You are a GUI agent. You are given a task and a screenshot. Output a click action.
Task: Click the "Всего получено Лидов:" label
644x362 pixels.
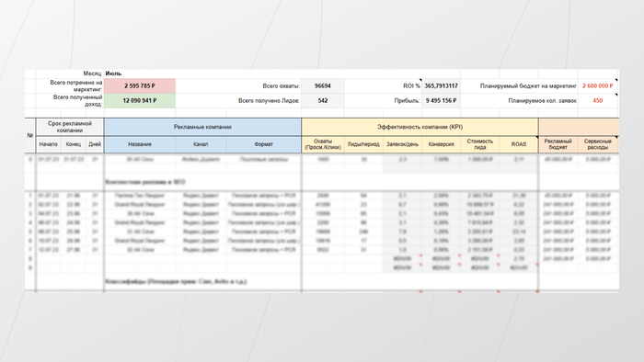[x=269, y=101]
